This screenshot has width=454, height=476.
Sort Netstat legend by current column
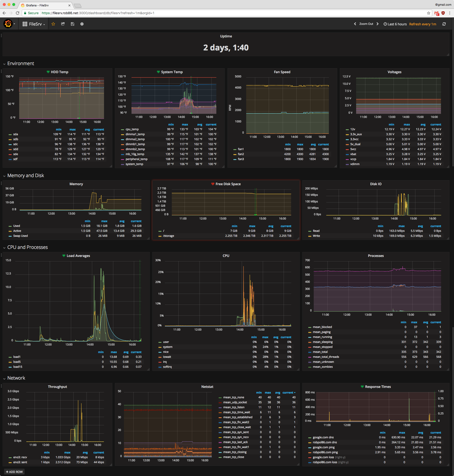[x=289, y=393]
